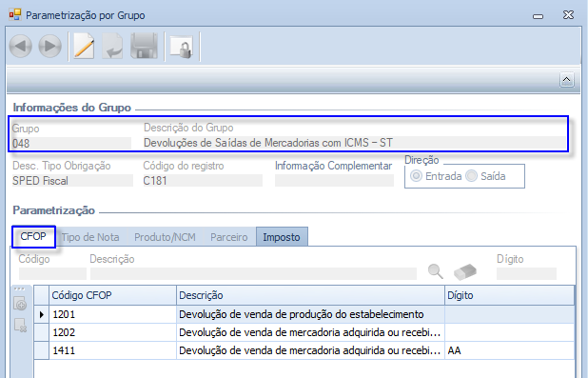
Task: Click the floppy disk save icon
Action: point(144,46)
